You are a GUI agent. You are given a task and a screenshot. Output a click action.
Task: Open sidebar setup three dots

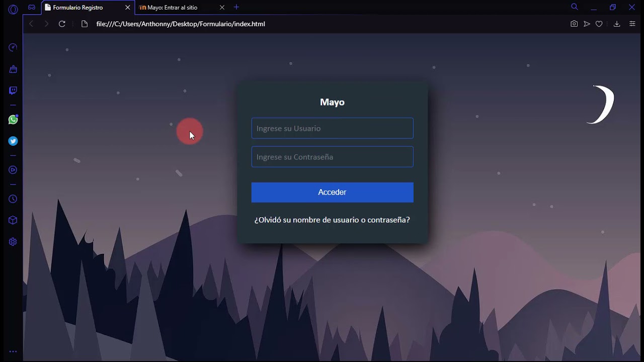[13, 352]
